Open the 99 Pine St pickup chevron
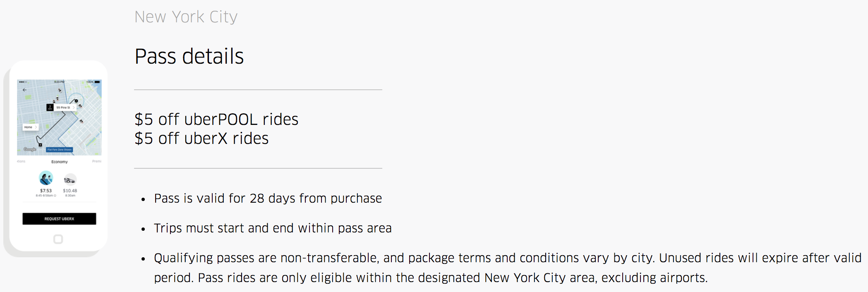 click(x=74, y=108)
